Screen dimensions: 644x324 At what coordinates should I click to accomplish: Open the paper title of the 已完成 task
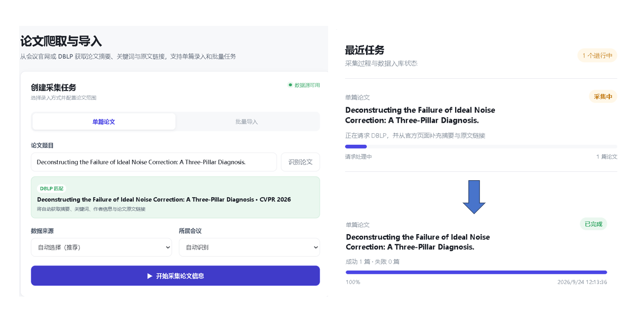[418, 242]
